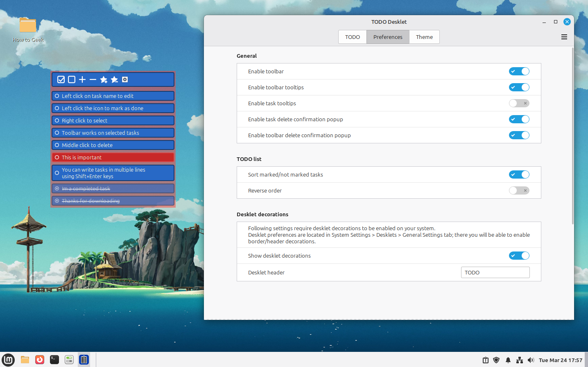Image resolution: width=588 pixels, height=367 pixels.
Task: Open the How to Geek desktop folder
Action: click(28, 29)
